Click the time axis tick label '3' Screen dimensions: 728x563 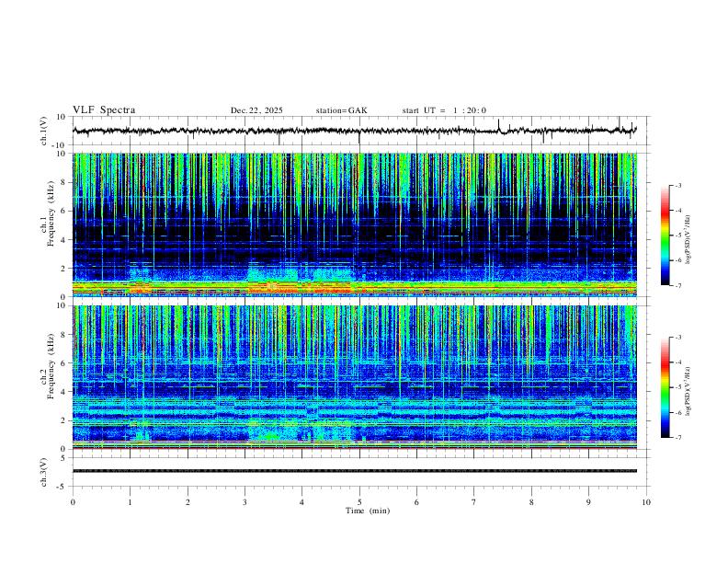tap(245, 502)
